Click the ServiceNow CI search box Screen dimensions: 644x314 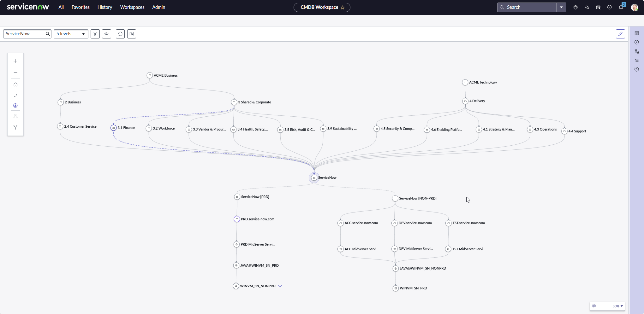click(27, 34)
